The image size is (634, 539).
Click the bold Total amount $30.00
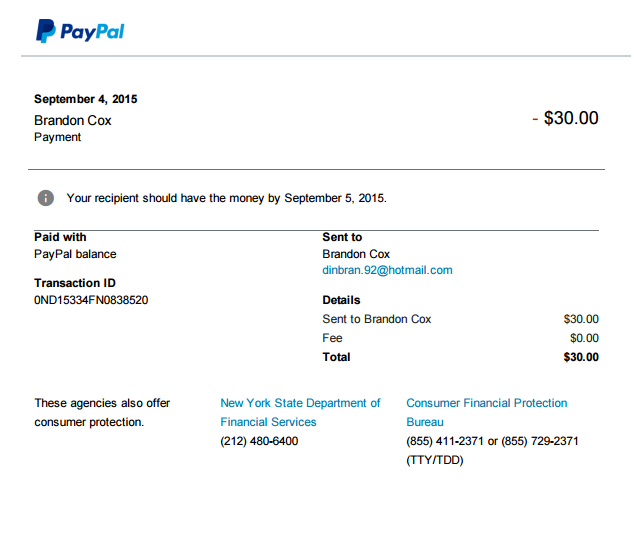(x=581, y=357)
